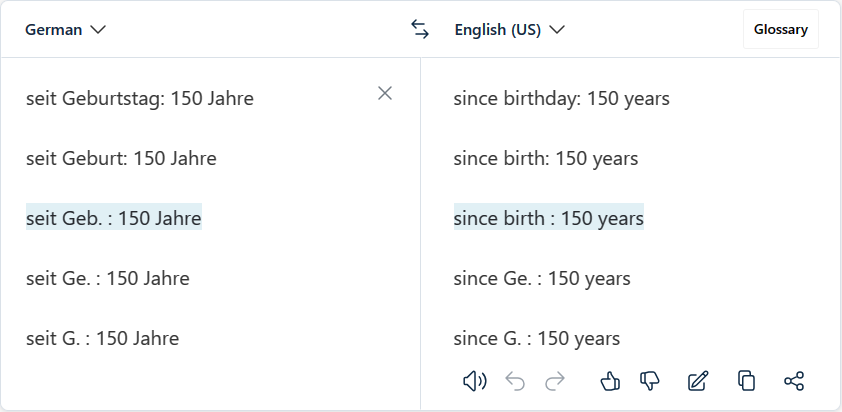This screenshot has height=412, width=842.
Task: Click source line 'seit Geb. : 150 Jahre'
Action: [114, 218]
